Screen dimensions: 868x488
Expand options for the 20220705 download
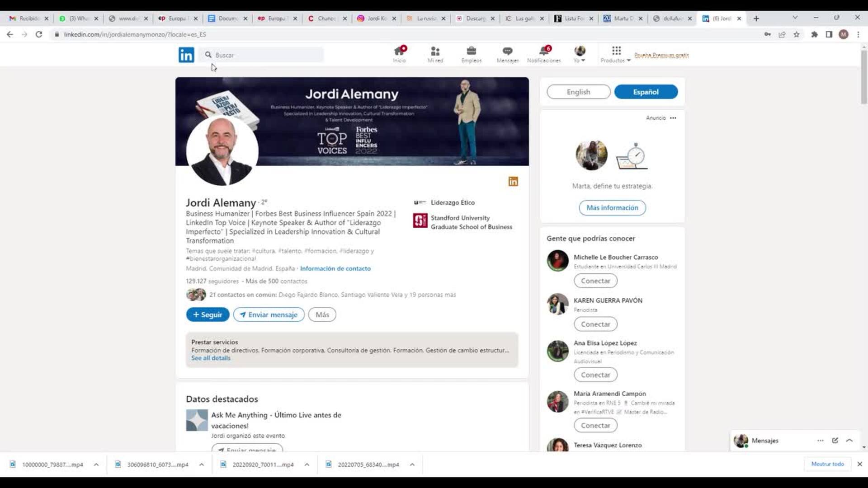pos(412,465)
